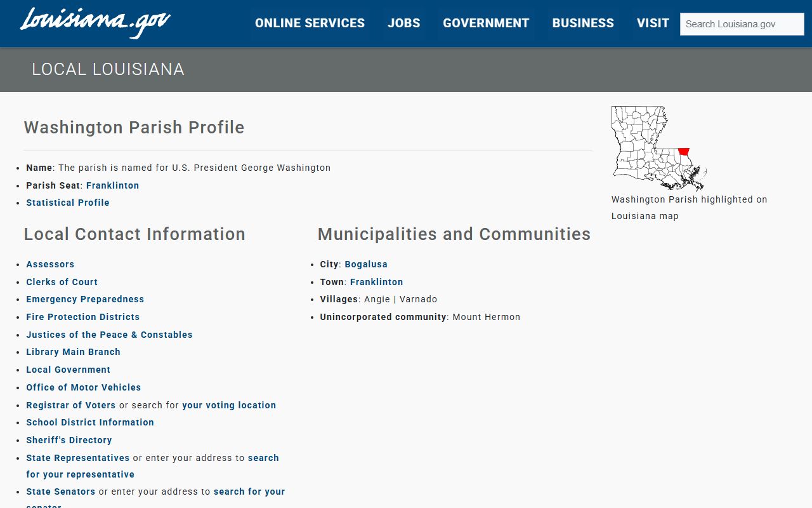
Task: Open Justices of the Peace & Constables
Action: (109, 335)
